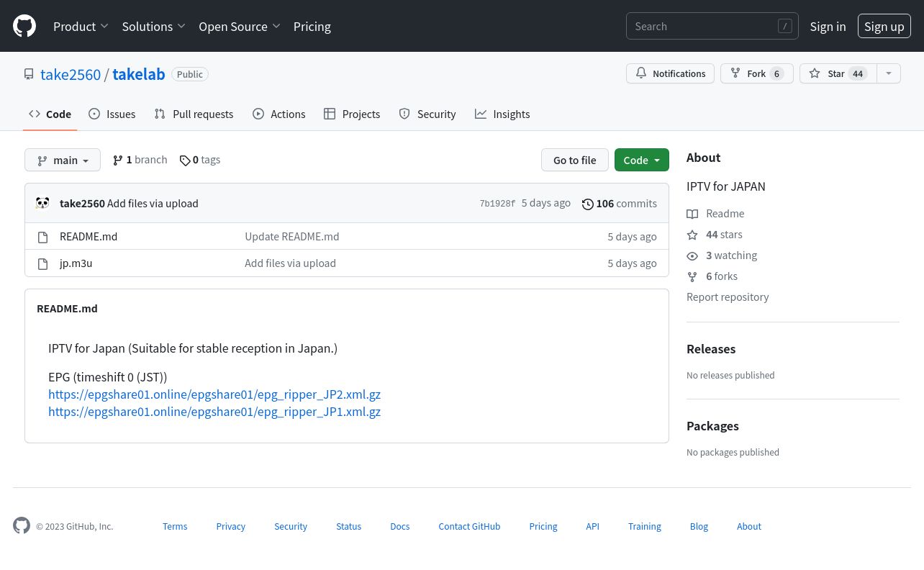This screenshot has height=570, width=924.
Task: Switch to the Insights tab
Action: (502, 114)
